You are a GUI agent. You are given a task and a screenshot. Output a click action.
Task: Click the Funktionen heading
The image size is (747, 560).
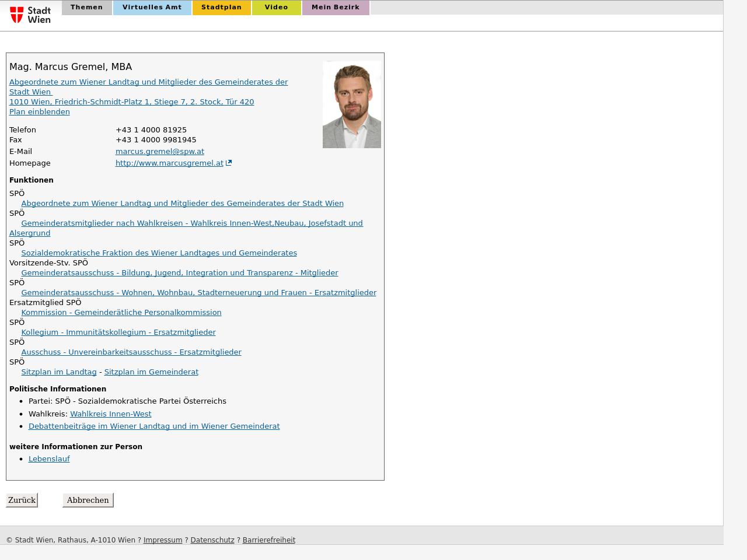32,180
